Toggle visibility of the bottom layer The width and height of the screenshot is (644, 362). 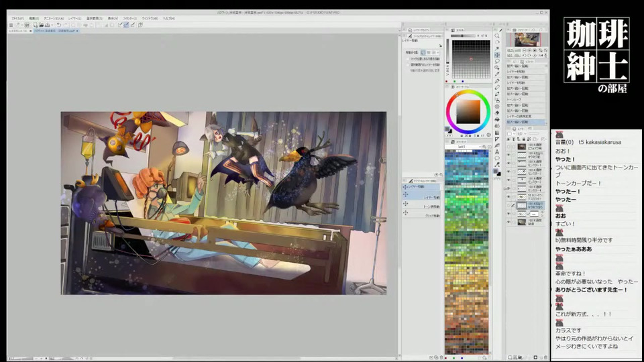509,221
